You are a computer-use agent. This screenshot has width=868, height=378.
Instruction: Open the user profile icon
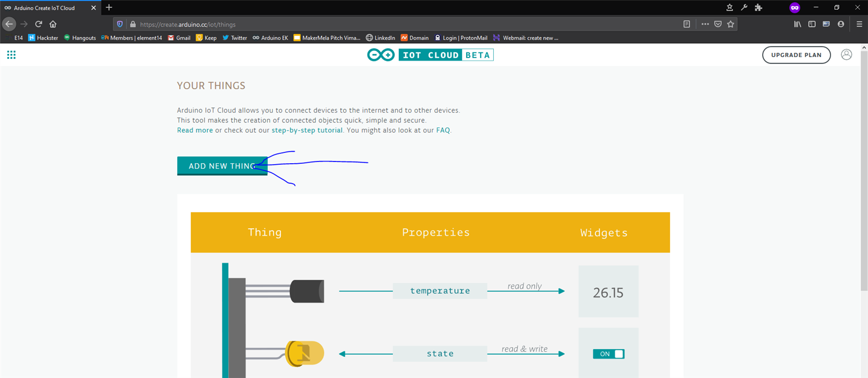tap(846, 55)
